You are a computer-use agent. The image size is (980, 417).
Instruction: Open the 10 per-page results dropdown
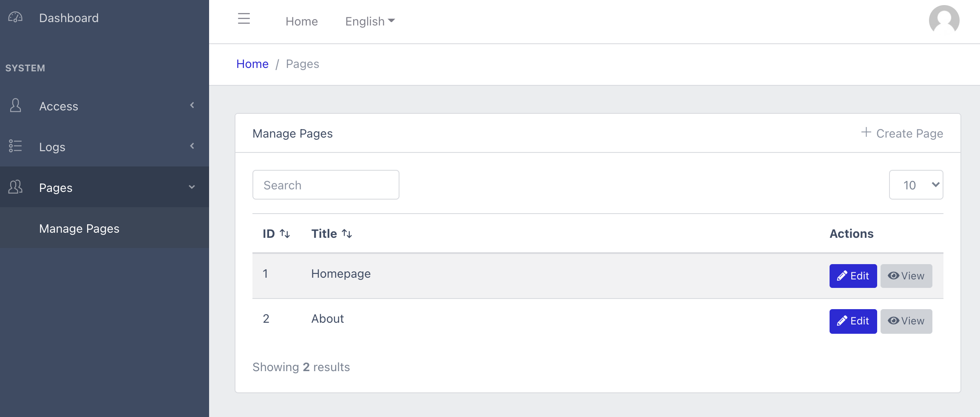pos(916,185)
